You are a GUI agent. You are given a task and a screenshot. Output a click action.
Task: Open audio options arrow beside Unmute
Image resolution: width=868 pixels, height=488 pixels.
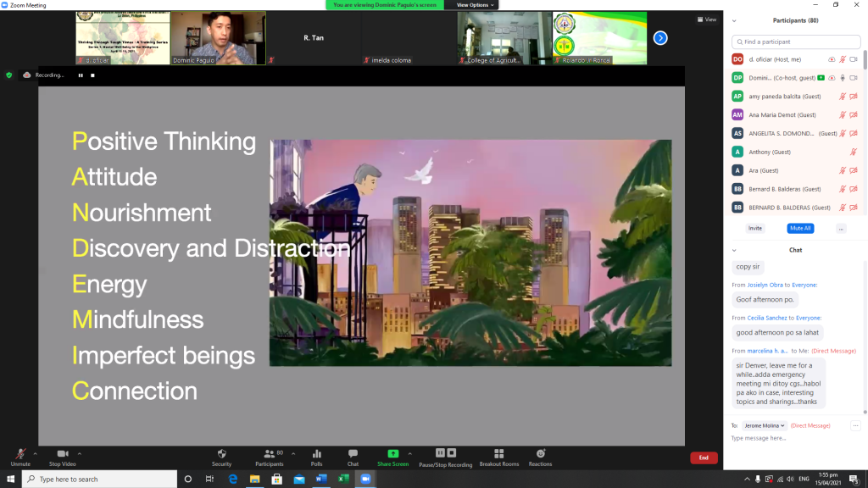(x=36, y=454)
